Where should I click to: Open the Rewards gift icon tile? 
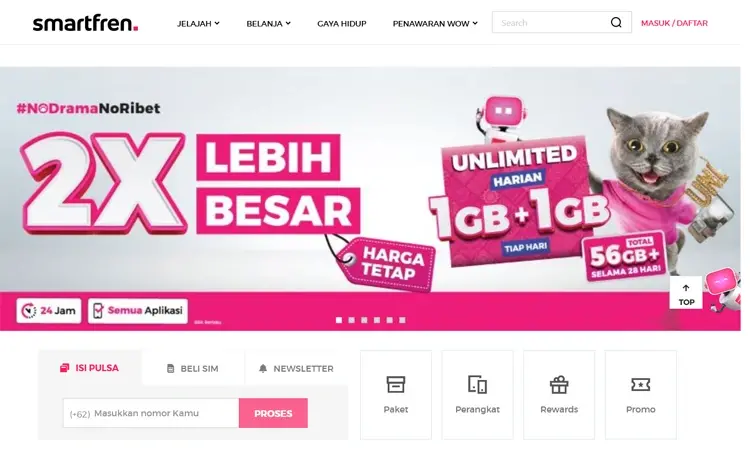pyautogui.click(x=559, y=395)
